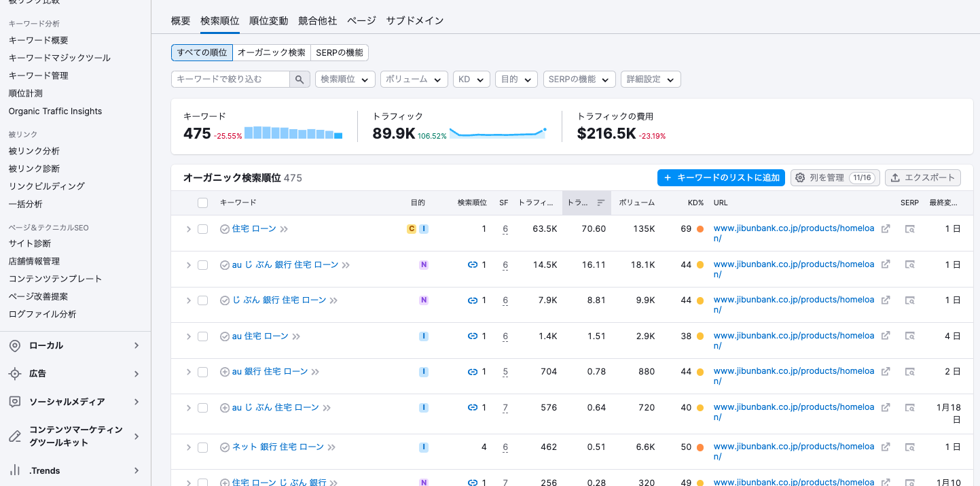The image size is (980, 486).
Task: View SERP snapshot for au 銀行 住宅 ローン row
Action: (x=909, y=372)
